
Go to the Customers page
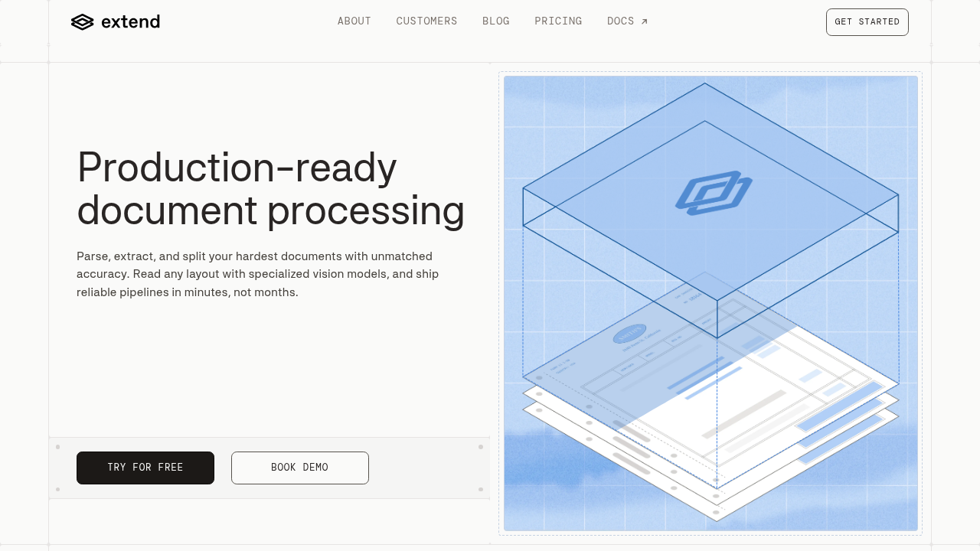coord(426,21)
